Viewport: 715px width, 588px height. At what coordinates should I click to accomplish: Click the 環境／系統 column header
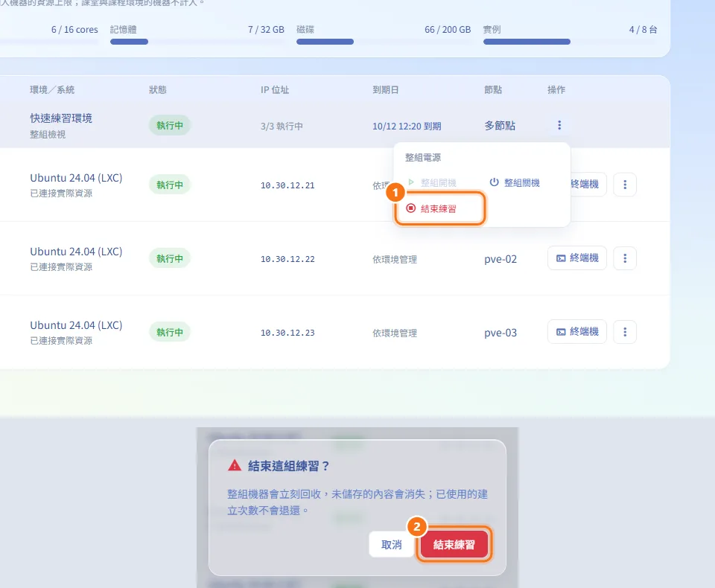(x=52, y=90)
